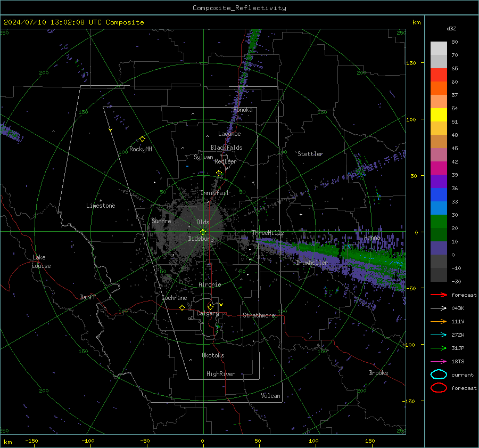This screenshot has width=479, height=448.
Task: Select the yellow diamond marker above Calgary label
Action: click(x=210, y=307)
